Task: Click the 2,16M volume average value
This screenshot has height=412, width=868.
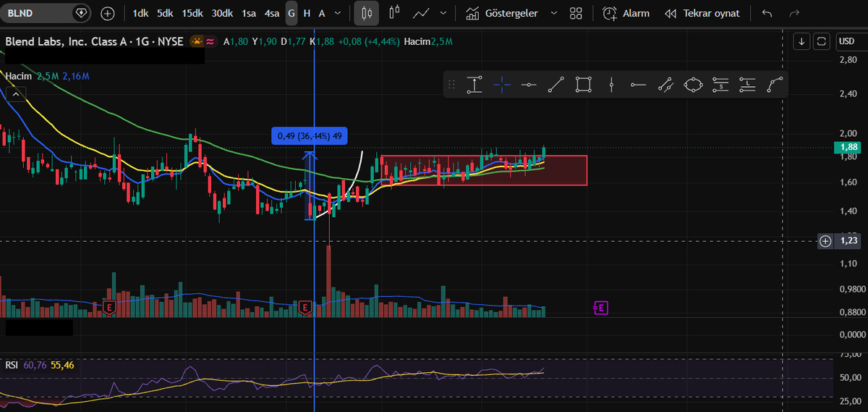Action: point(76,76)
